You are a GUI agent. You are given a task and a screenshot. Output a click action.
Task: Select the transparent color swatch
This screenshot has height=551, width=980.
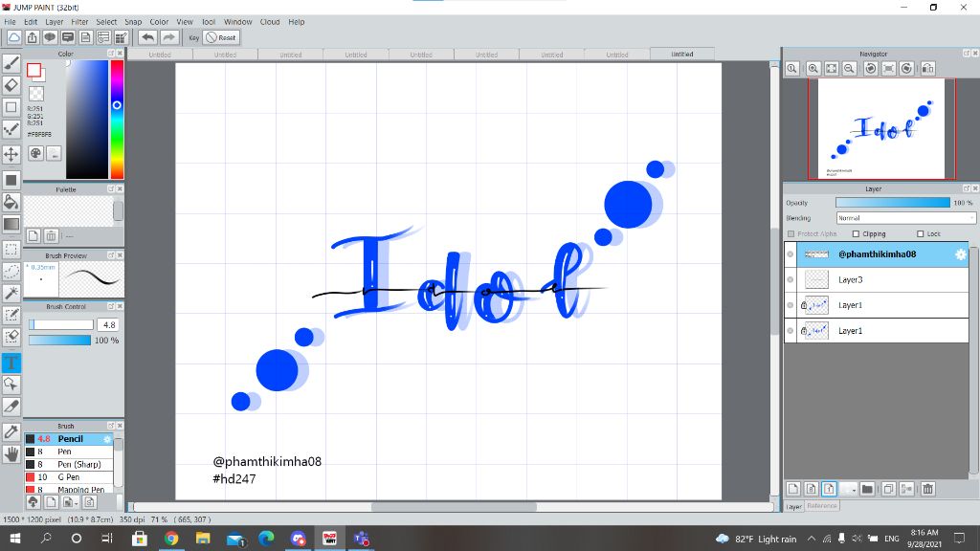tap(36, 94)
